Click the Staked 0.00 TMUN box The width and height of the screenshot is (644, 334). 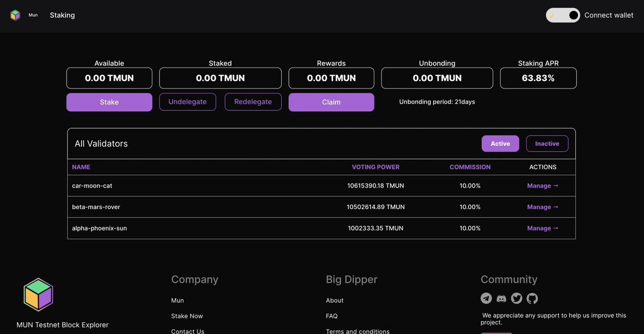[x=221, y=78]
